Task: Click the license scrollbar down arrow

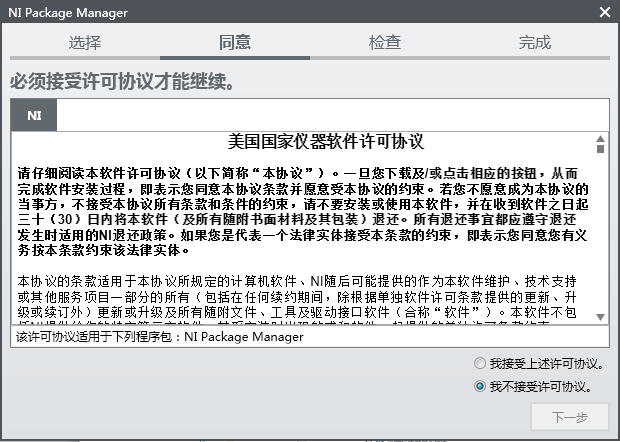Action: 601,317
